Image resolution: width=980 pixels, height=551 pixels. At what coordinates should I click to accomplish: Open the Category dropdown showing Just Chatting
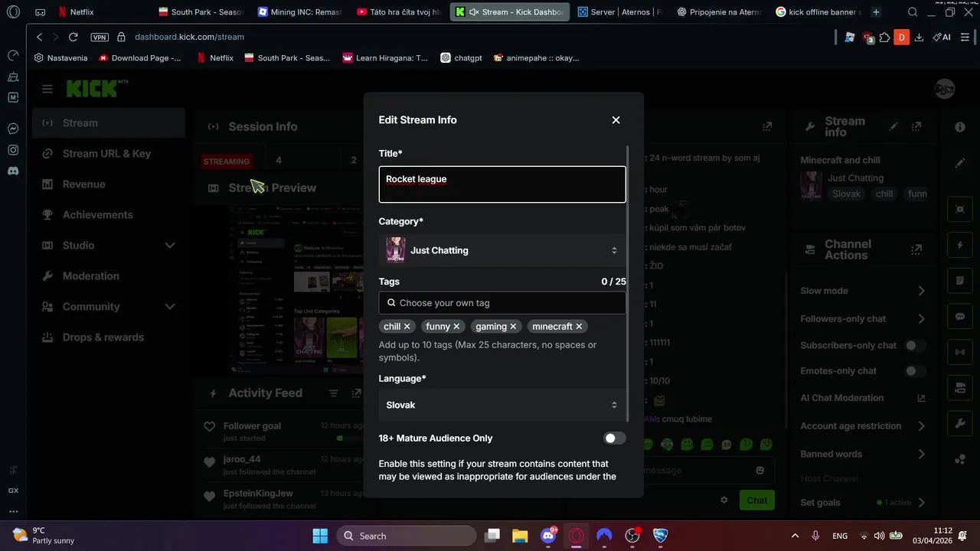(502, 250)
